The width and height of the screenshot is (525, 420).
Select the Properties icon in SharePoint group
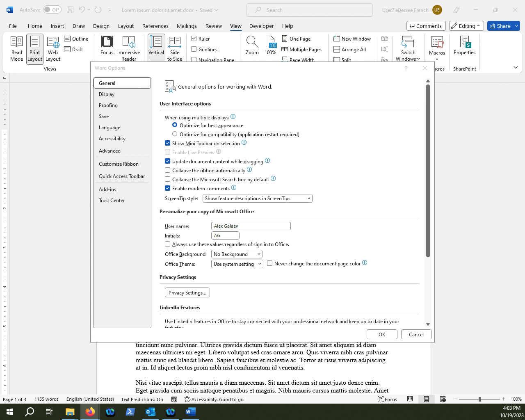click(x=464, y=45)
